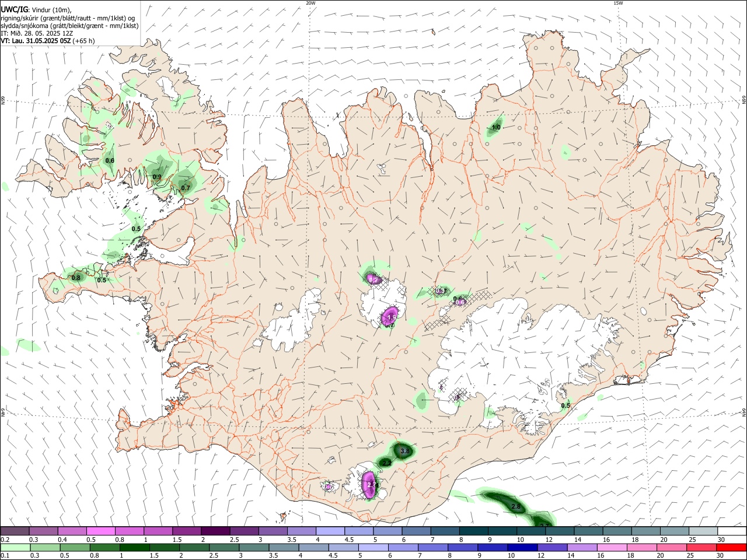Select the dark teal snow swatch above 9
The height and width of the screenshot is (560, 747).
tap(502, 531)
